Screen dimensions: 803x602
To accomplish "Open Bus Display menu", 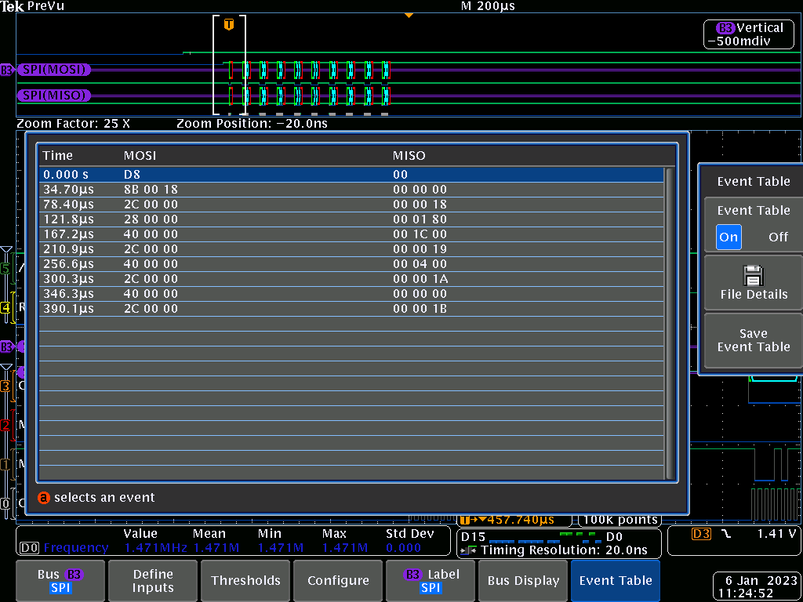I will coord(523,580).
